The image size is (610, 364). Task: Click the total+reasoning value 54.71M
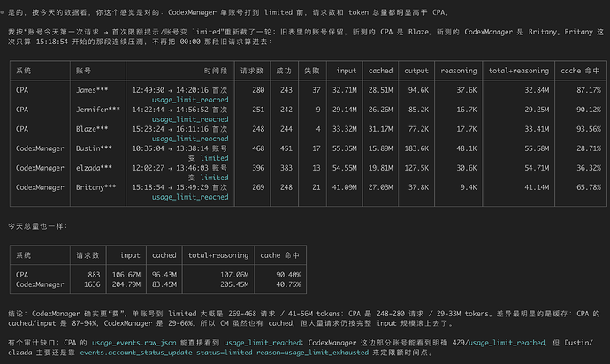[x=537, y=168]
